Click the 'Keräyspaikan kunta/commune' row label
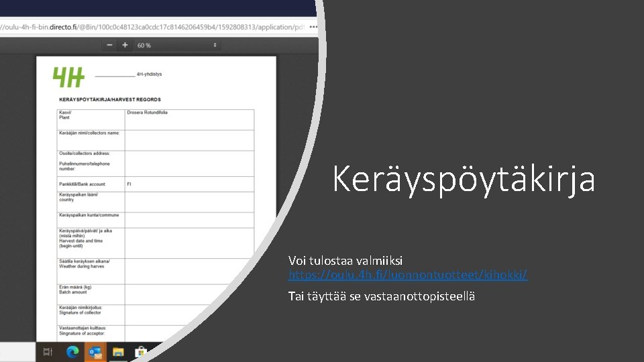The image size is (644, 362). point(89,215)
